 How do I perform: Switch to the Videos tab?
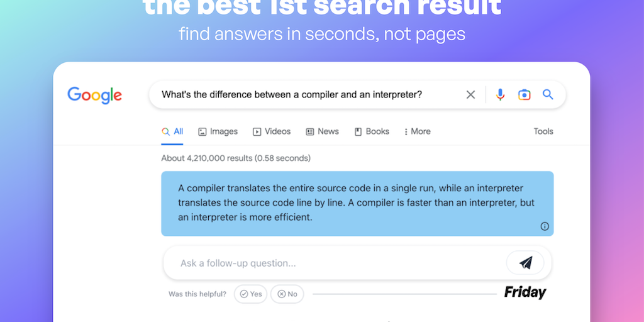tap(272, 131)
